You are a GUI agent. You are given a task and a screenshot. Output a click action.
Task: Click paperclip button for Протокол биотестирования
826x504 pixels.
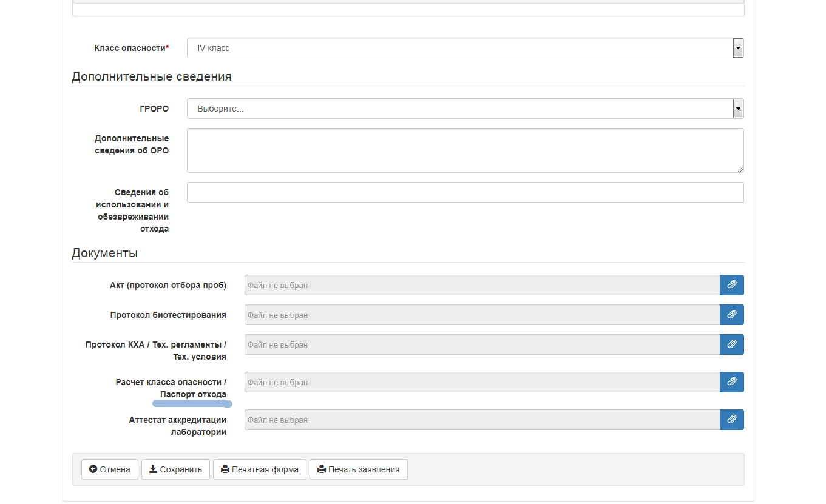click(731, 315)
